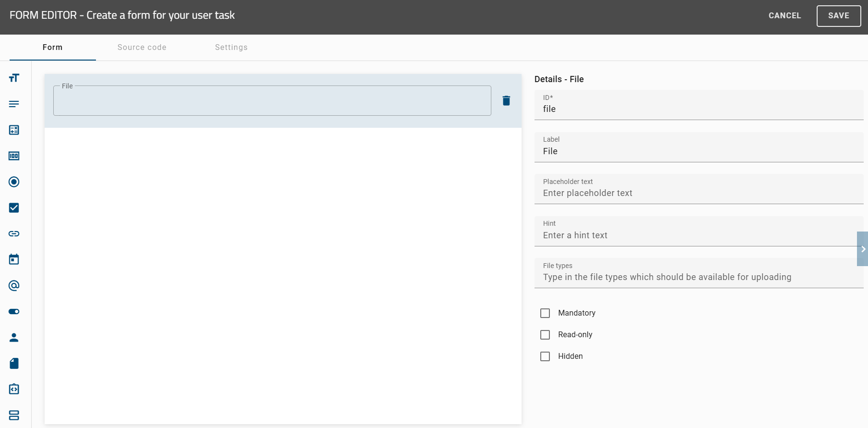868x428 pixels.
Task: Open the Settings tab
Action: point(231,47)
